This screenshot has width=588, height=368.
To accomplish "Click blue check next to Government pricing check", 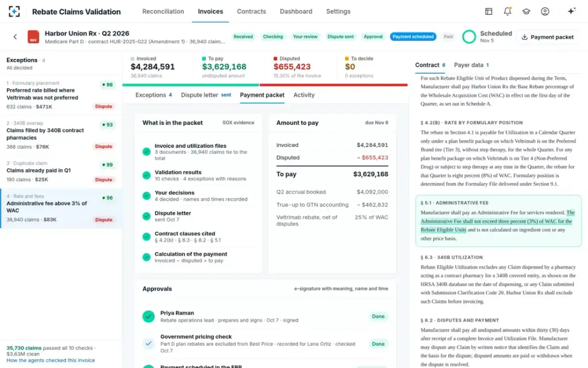I will [148, 343].
